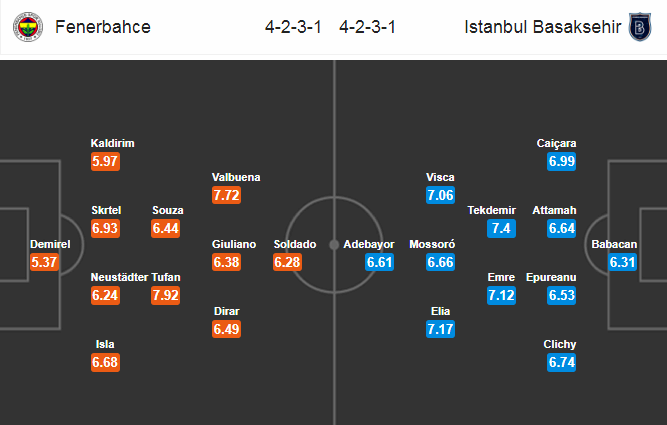Select Tekdemir's 7.4 rating badge
Viewport: 667px width, 425px height.
501,228
